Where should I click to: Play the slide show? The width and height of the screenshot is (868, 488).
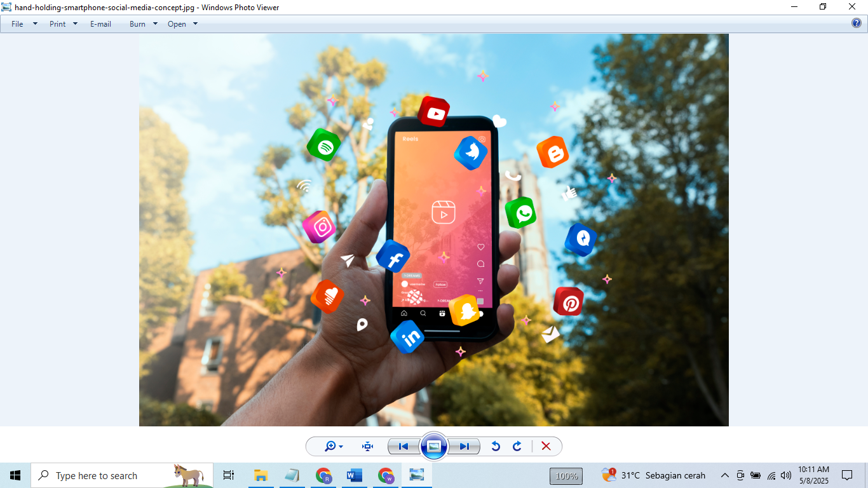coord(434,446)
